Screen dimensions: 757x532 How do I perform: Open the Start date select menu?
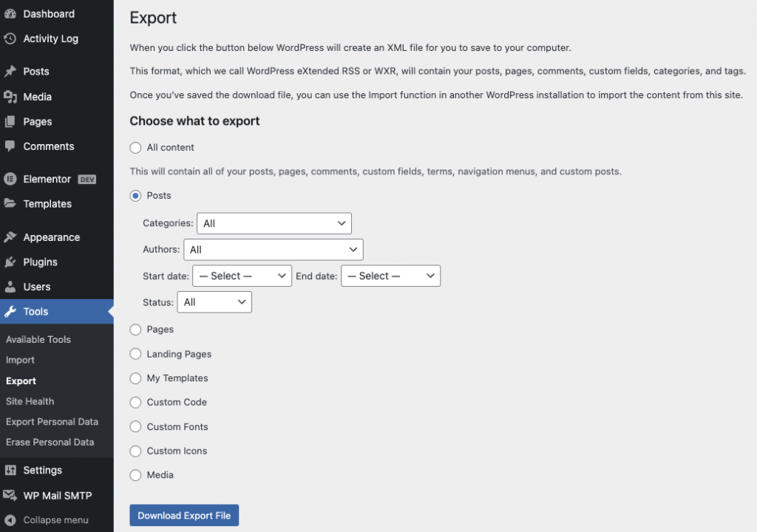pos(242,276)
